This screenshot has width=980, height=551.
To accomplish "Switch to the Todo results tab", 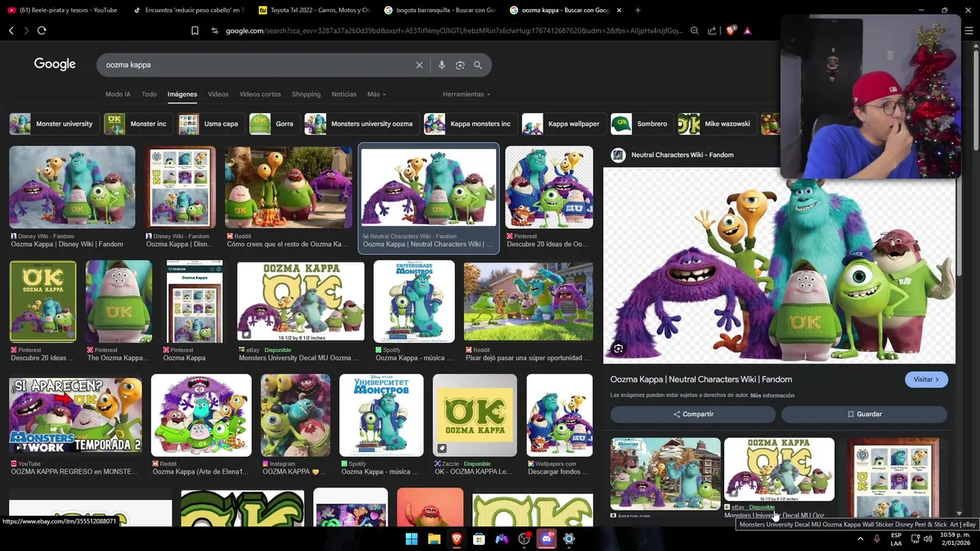I will (149, 94).
